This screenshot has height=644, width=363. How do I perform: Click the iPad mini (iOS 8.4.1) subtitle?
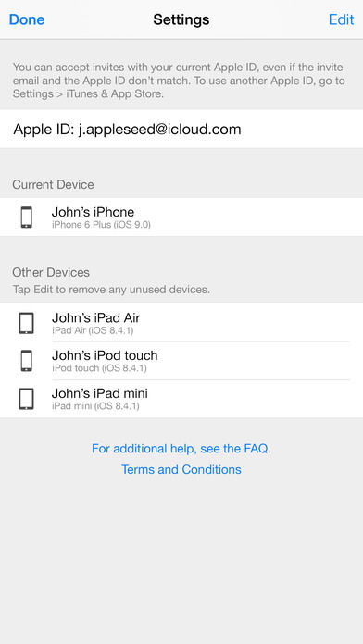pos(95,406)
